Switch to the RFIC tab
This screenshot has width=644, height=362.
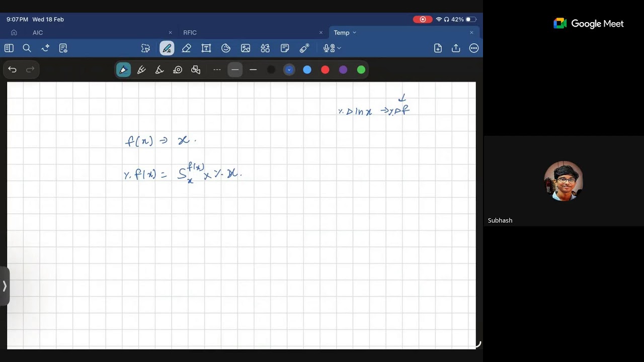190,33
